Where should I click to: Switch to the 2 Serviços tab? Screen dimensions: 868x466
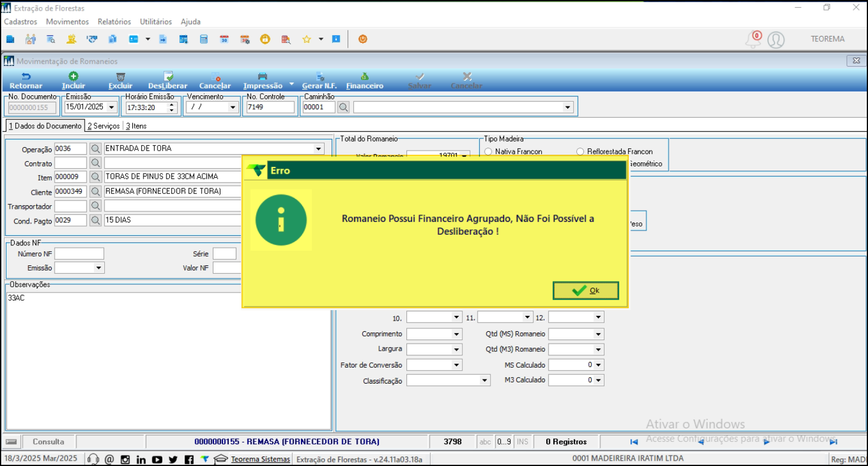(104, 126)
